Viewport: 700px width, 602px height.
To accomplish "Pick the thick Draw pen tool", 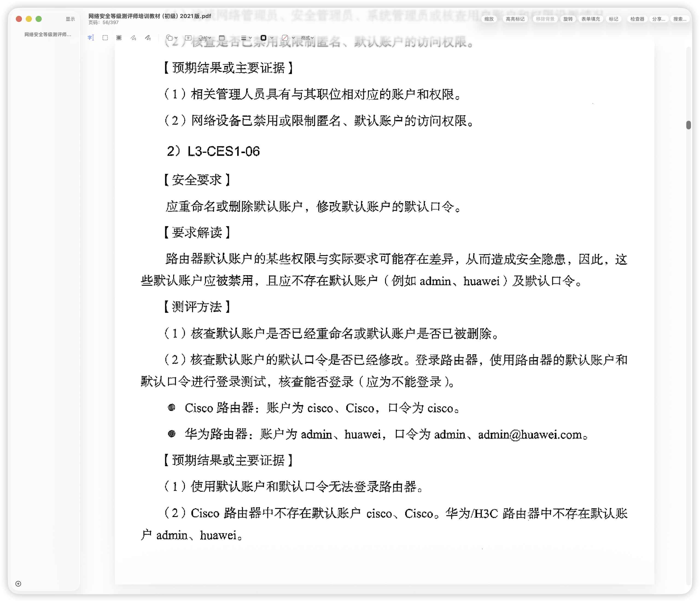I will [x=148, y=38].
